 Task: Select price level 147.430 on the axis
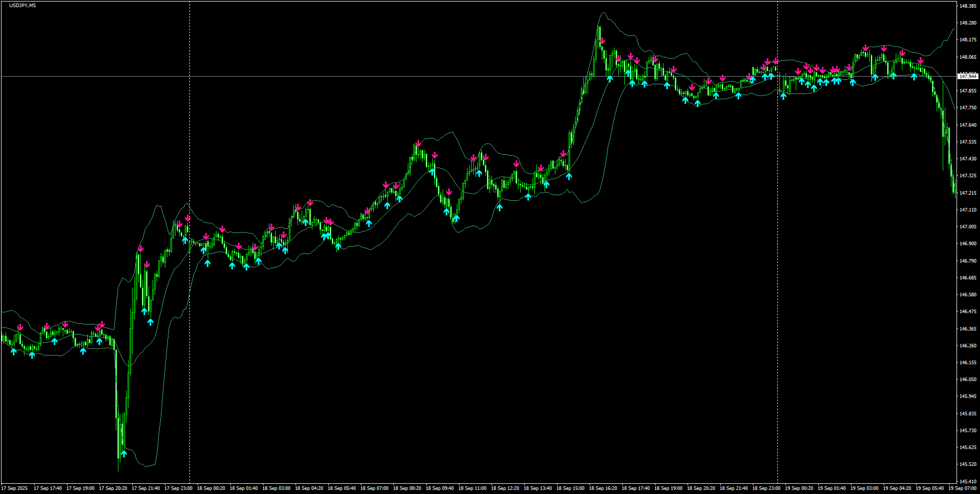point(968,159)
